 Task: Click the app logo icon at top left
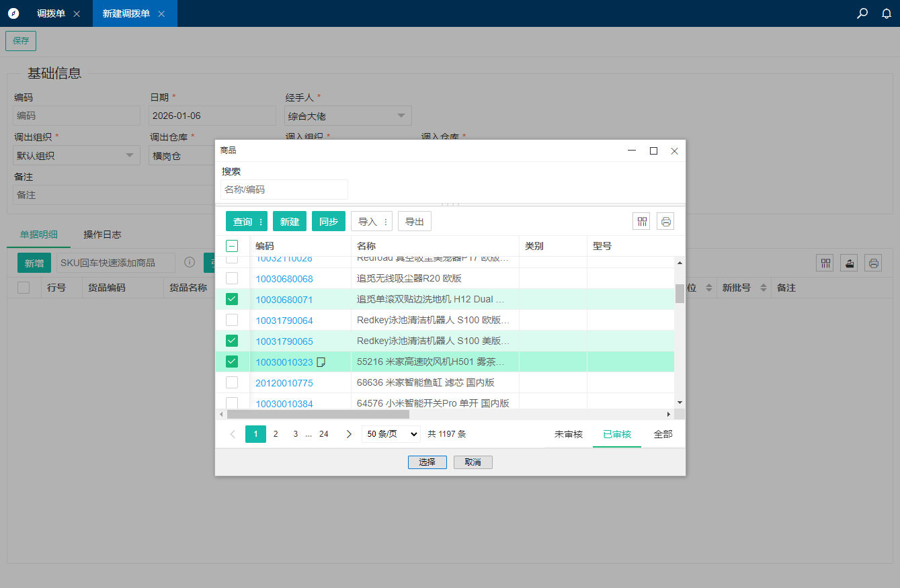click(13, 13)
